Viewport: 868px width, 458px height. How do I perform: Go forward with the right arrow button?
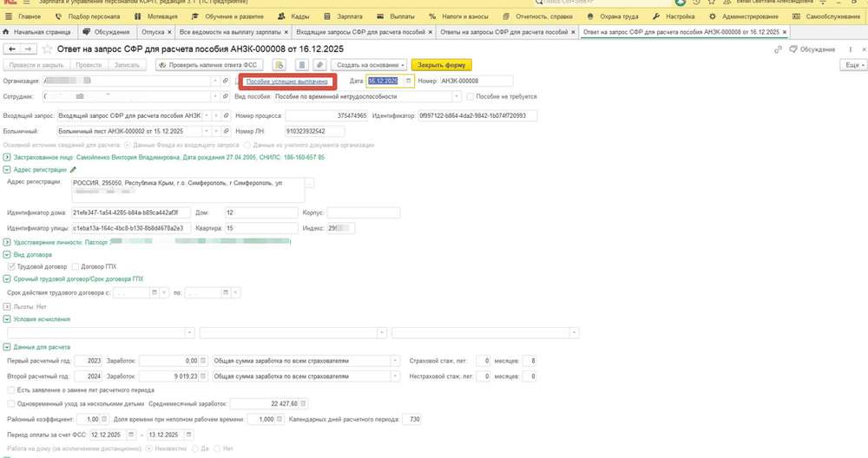(28, 49)
